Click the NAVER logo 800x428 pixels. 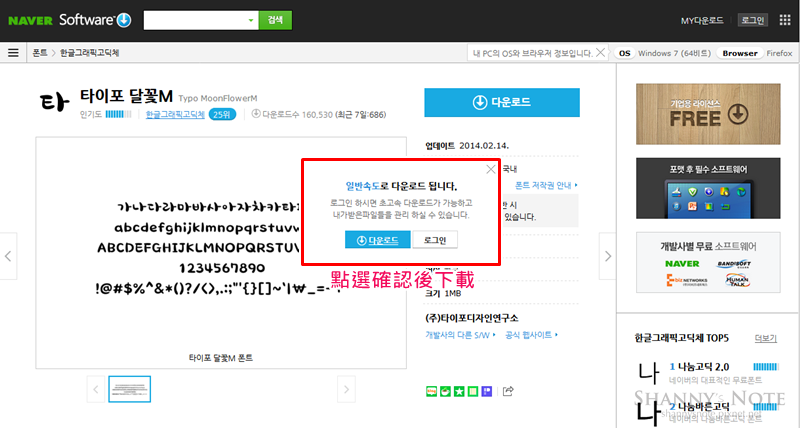tap(30, 20)
